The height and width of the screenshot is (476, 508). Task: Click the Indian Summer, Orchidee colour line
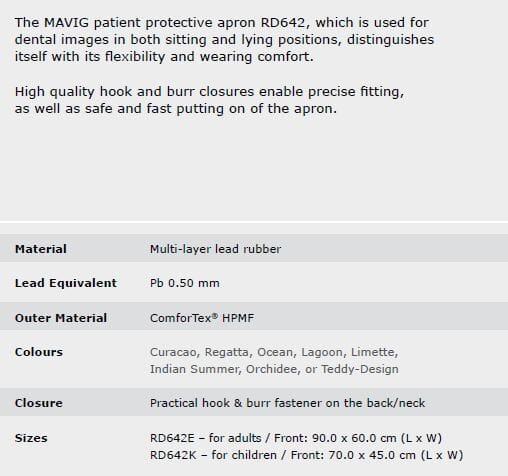(274, 369)
